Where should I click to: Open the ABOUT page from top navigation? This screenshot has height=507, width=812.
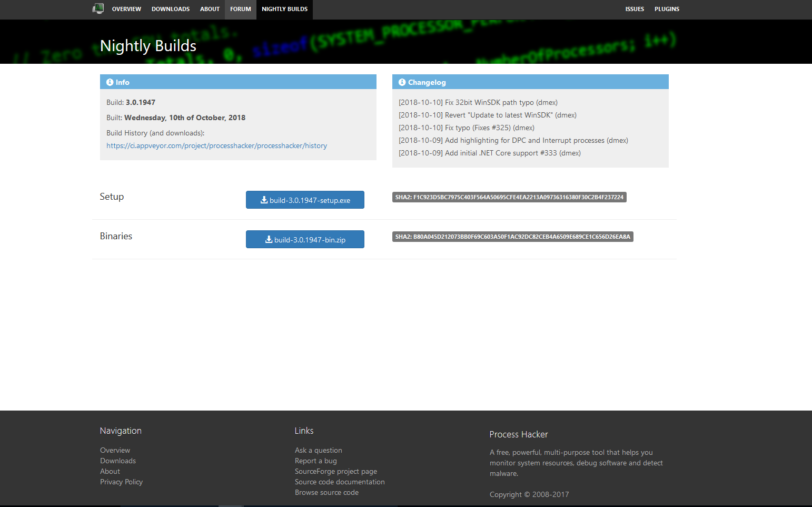210,9
